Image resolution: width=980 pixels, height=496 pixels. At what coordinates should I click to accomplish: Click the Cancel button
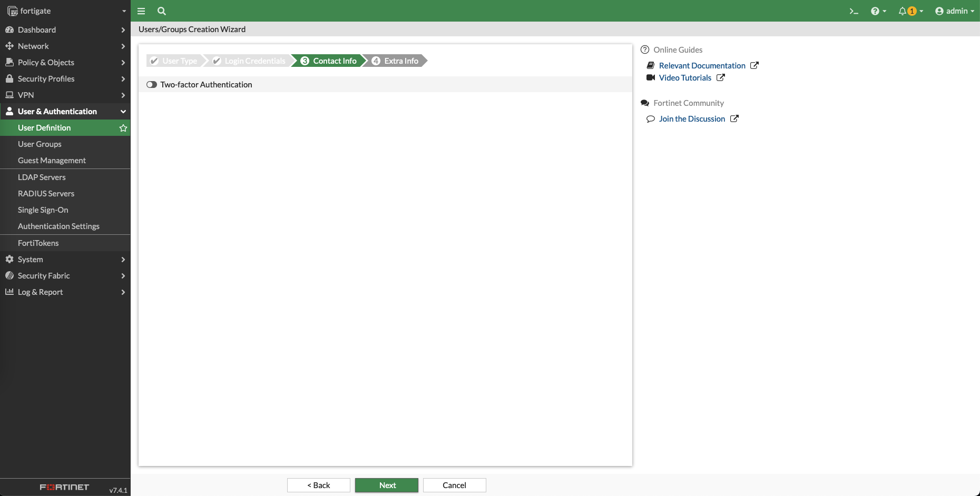point(454,485)
